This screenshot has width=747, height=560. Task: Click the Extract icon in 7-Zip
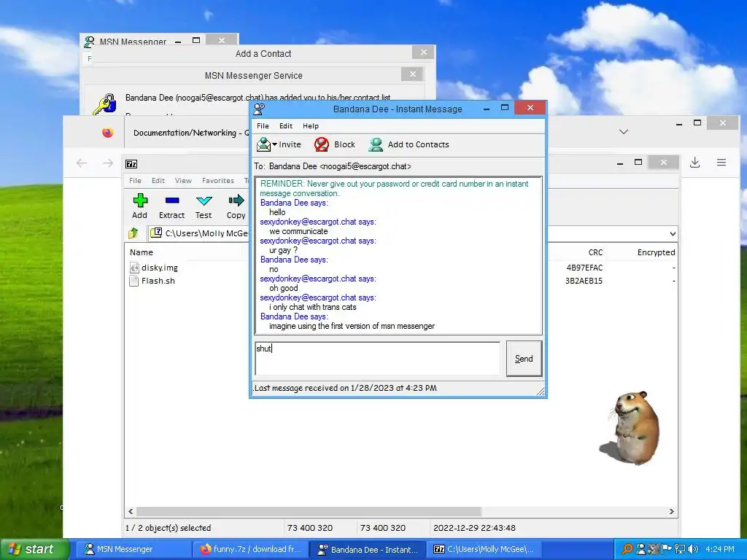(x=172, y=201)
